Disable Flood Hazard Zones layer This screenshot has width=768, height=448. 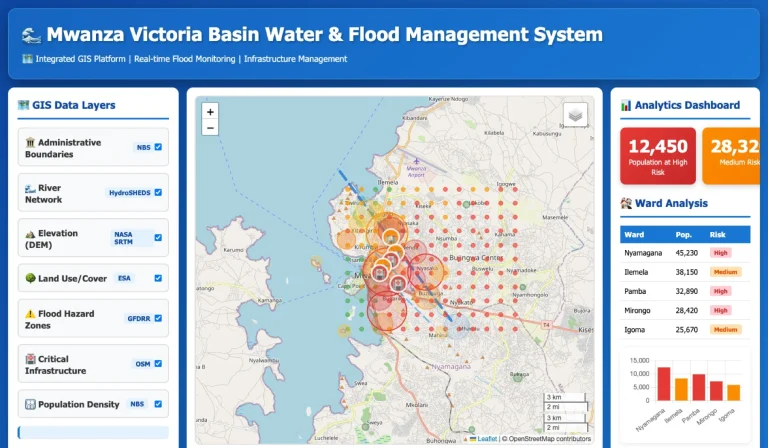click(x=158, y=318)
